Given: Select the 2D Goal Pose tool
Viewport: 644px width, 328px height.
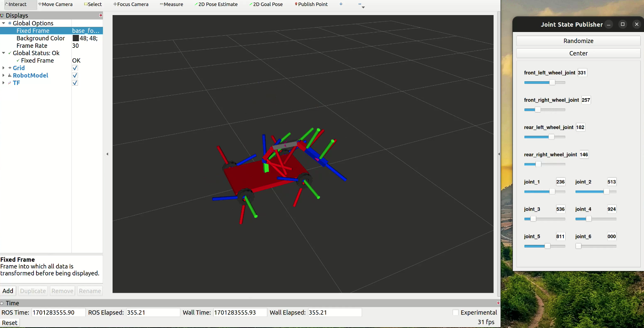Looking at the screenshot, I should [266, 4].
